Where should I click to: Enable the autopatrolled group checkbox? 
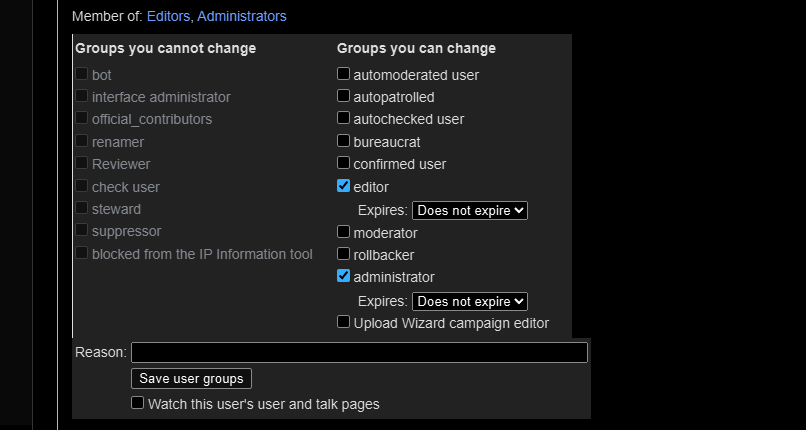344,97
